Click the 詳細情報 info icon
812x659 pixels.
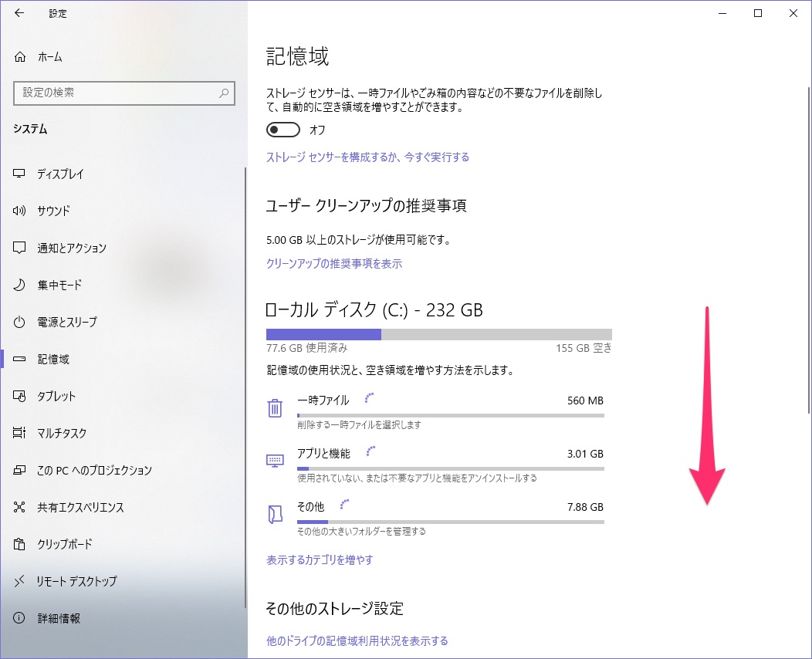[x=19, y=618]
